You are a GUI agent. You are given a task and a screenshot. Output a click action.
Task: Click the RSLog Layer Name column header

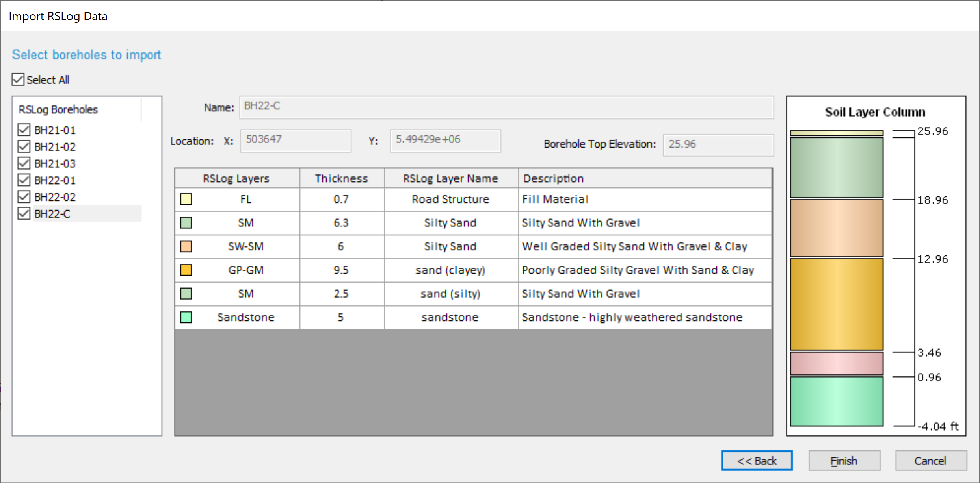(451, 178)
